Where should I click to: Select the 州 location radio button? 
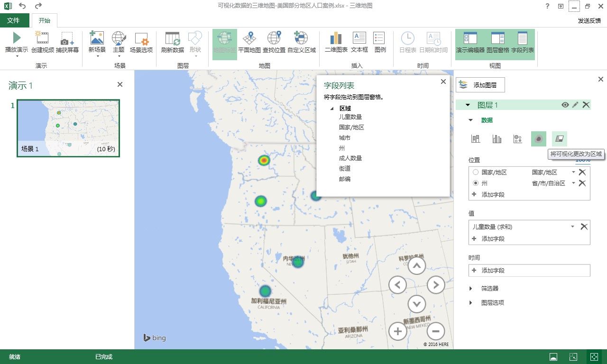tap(476, 183)
